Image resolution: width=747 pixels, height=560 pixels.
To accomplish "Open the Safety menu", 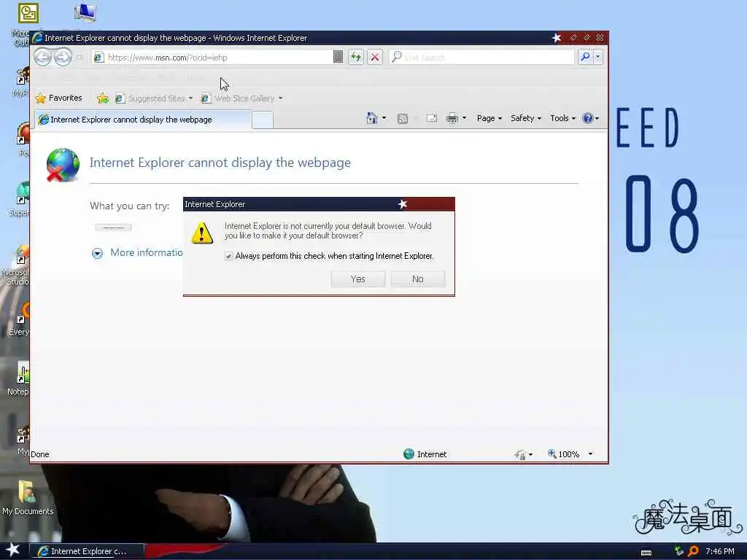I will tap(525, 118).
